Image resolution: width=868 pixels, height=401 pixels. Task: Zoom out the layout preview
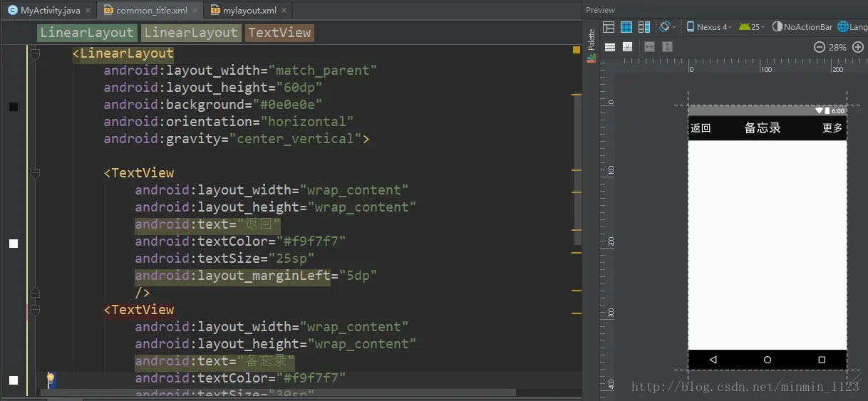tap(819, 47)
